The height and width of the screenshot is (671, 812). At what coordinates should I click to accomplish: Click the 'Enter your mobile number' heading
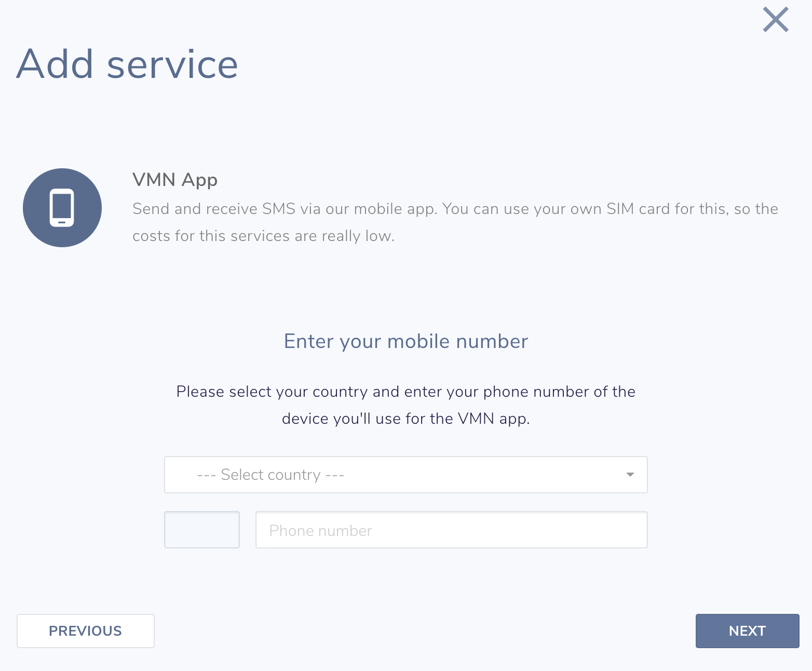click(x=405, y=341)
